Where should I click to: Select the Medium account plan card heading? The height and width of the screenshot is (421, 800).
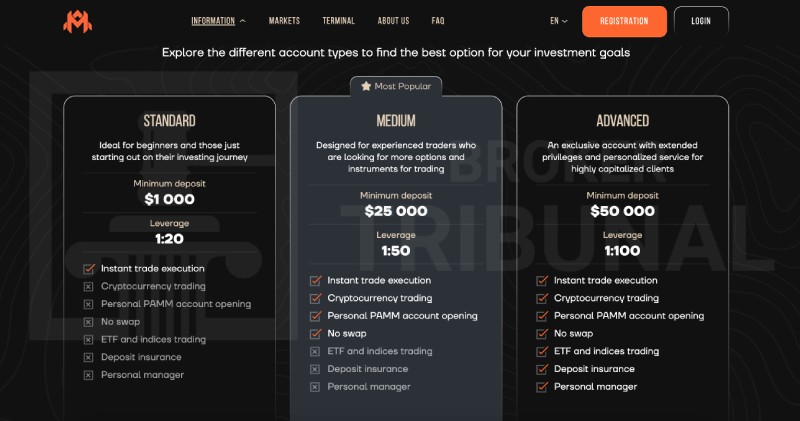tap(396, 121)
